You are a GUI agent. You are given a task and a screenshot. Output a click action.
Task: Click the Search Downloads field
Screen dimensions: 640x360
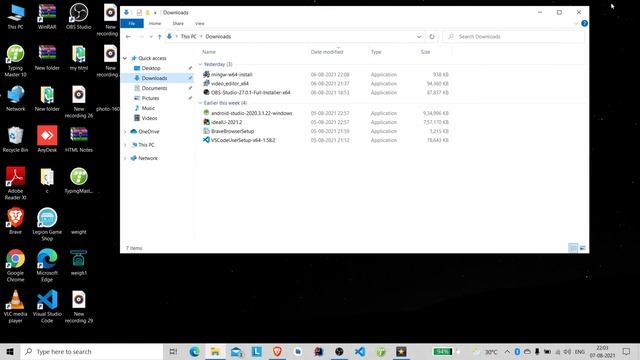(x=513, y=36)
